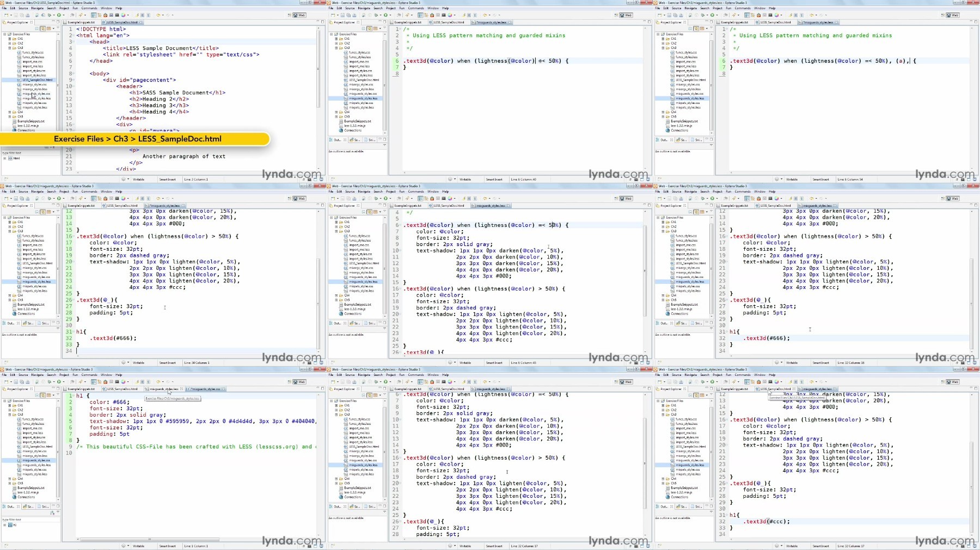Click Debug icon in Line 34 Column 1 window
The height and width of the screenshot is (550, 980).
[x=50, y=199]
